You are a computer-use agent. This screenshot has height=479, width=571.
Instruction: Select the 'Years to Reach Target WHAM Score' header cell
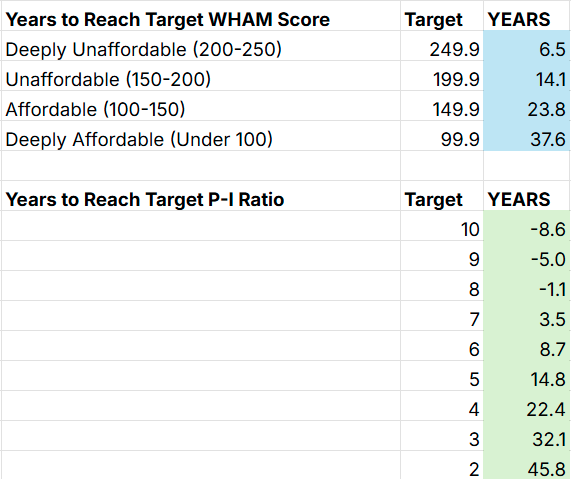[201, 16]
